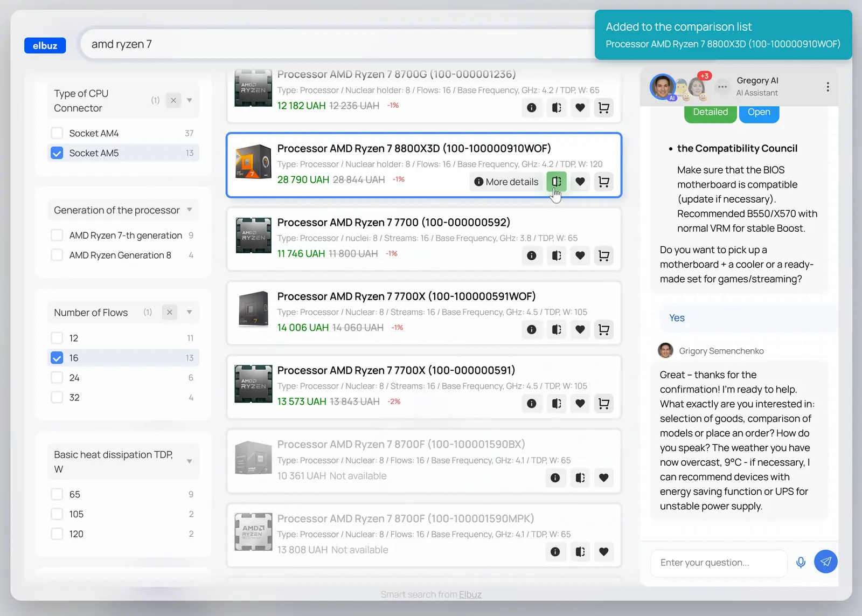Open the Ryzen 7 7700X WOF thumbnail

point(253,309)
